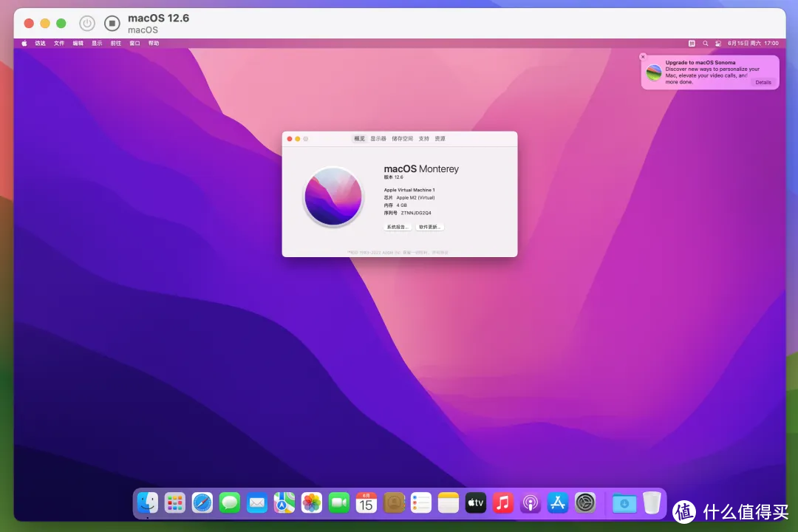The image size is (798, 532).
Task: Open the Messages app in Dock
Action: pos(230,503)
